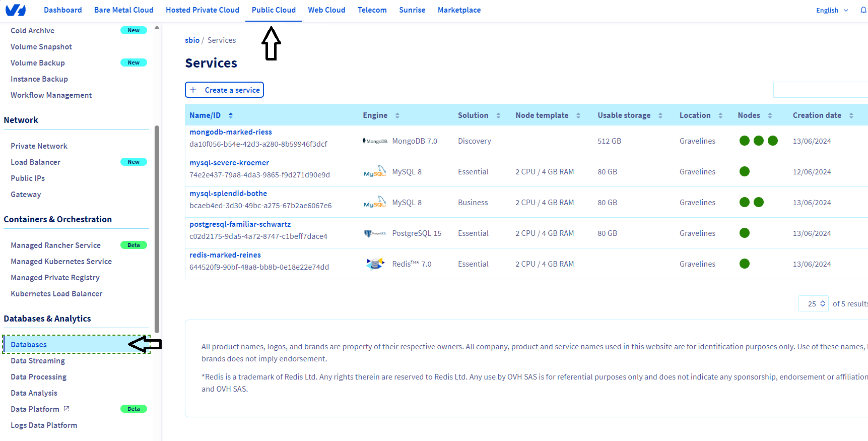Open Managed Kubernetes Service in the sidebar

coord(61,262)
